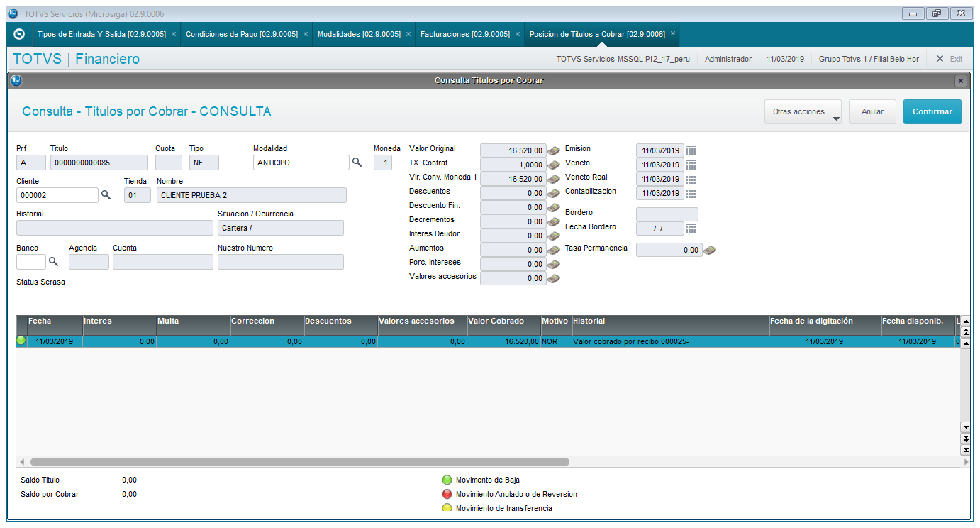
Task: Open calculator icon beside Valor Original
Action: [x=554, y=150]
